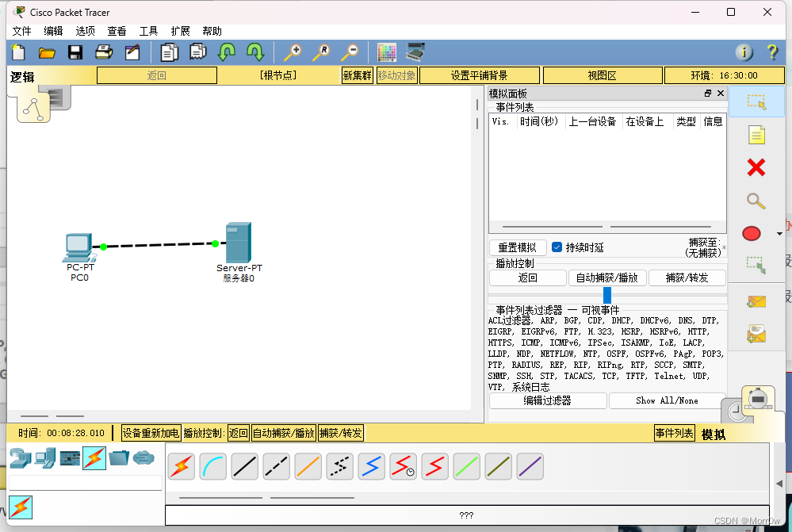Click the 新集群 button
Image resolution: width=792 pixels, height=532 pixels.
pos(358,76)
